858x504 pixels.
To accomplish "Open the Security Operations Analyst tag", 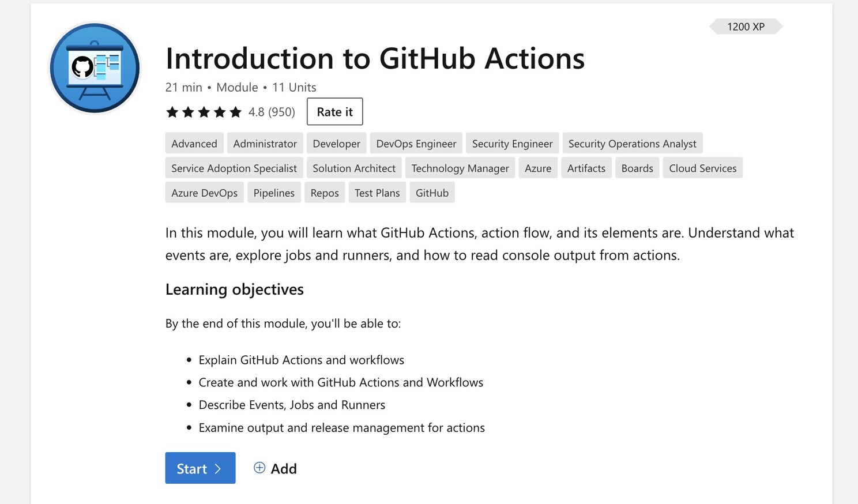I will click(x=632, y=144).
